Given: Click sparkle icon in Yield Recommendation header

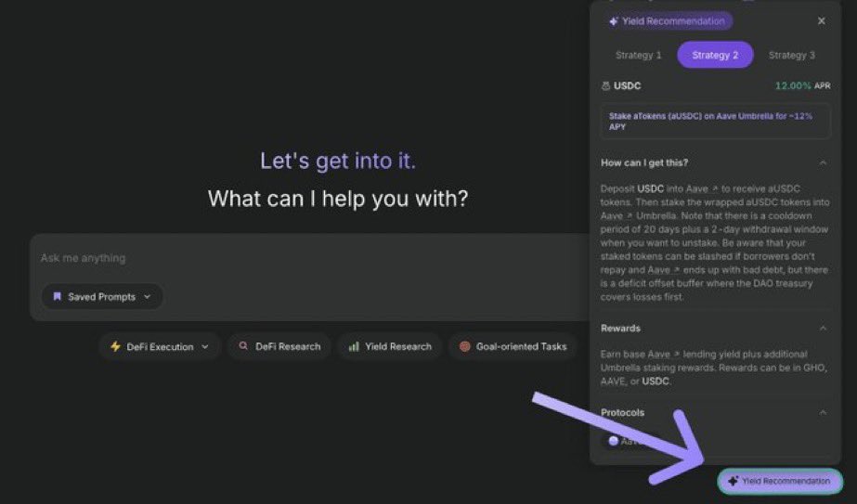Looking at the screenshot, I should [x=613, y=21].
